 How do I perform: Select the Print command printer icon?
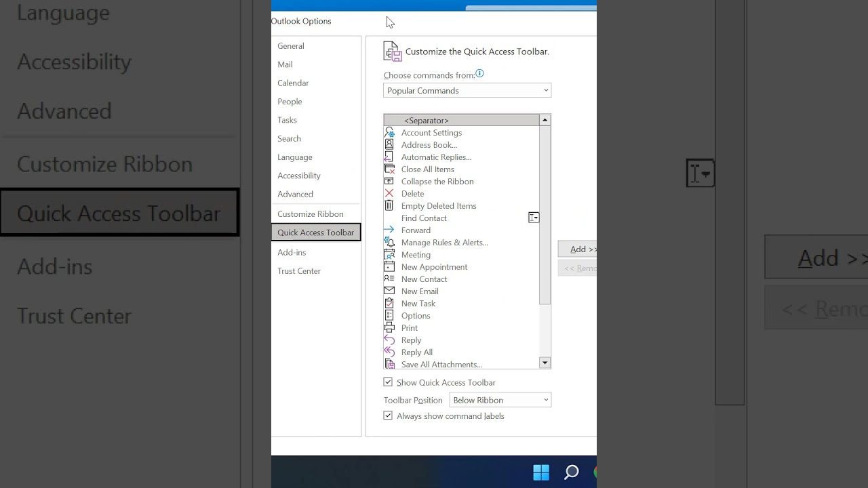point(389,328)
